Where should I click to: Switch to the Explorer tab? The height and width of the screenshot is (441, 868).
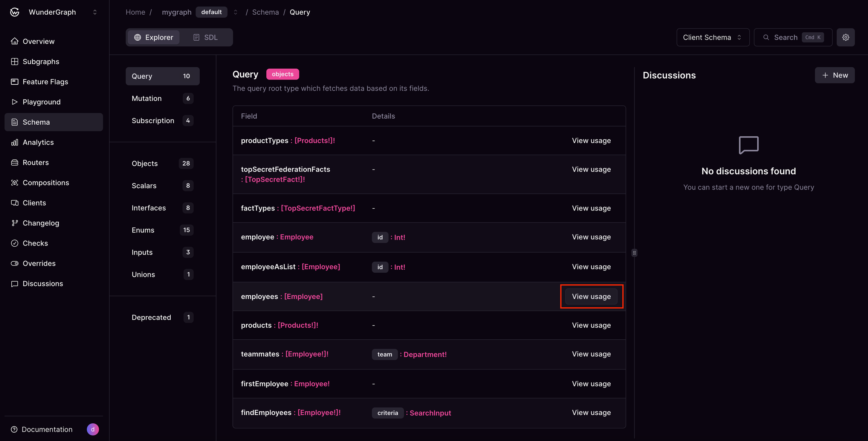click(154, 37)
